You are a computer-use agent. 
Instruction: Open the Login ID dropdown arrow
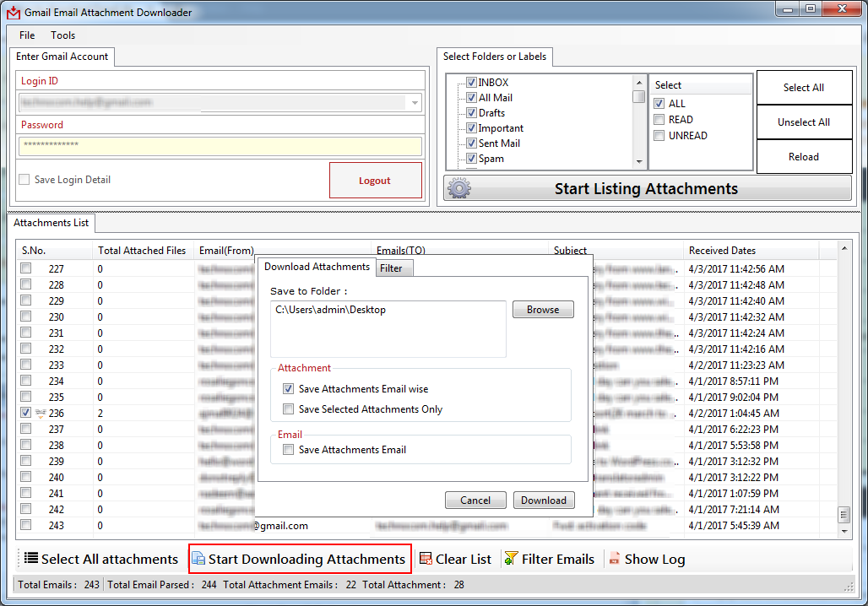(x=415, y=103)
